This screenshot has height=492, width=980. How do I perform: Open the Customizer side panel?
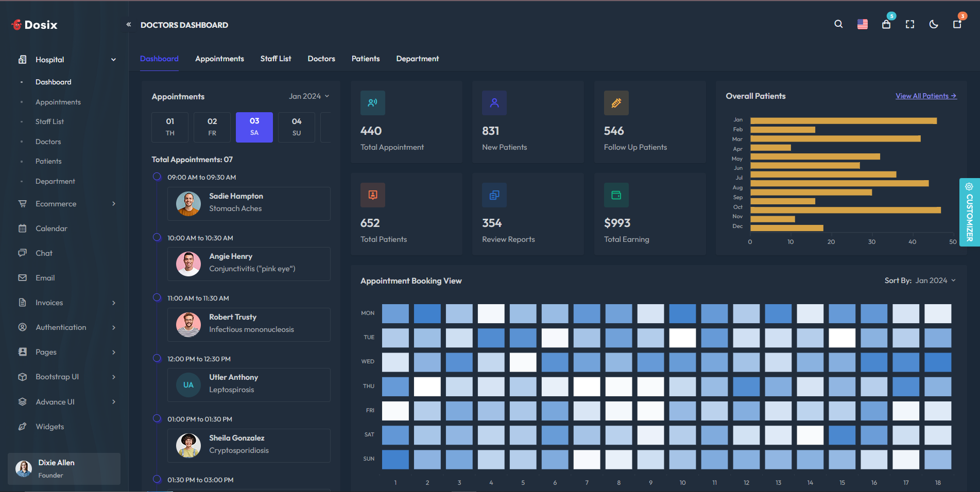[969, 212]
